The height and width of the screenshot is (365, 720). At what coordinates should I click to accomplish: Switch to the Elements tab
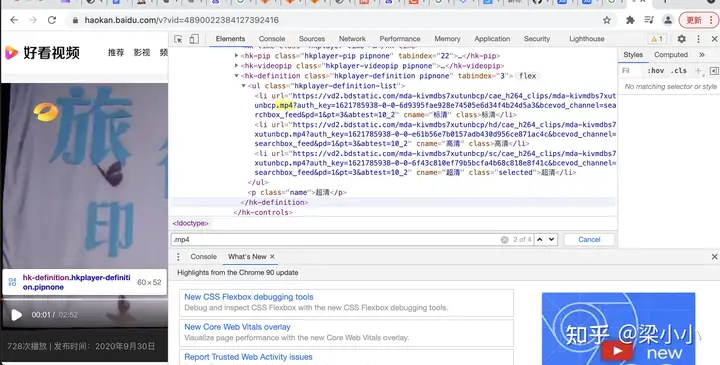(231, 39)
